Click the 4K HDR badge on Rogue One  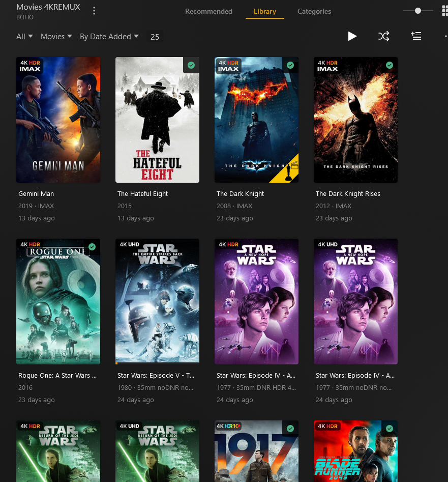(30, 244)
